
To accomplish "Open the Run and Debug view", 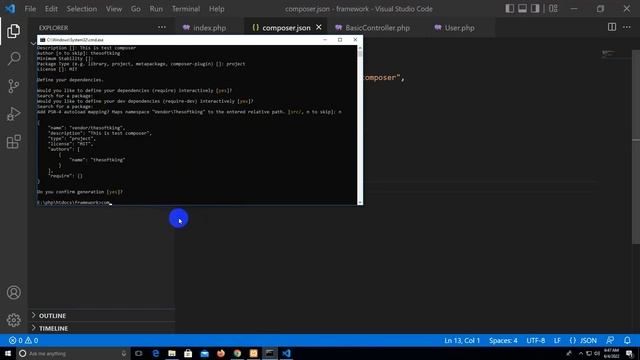I will (13, 114).
